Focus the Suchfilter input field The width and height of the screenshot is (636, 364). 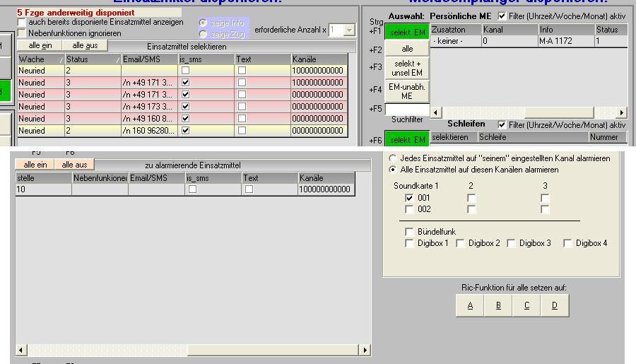point(407,110)
